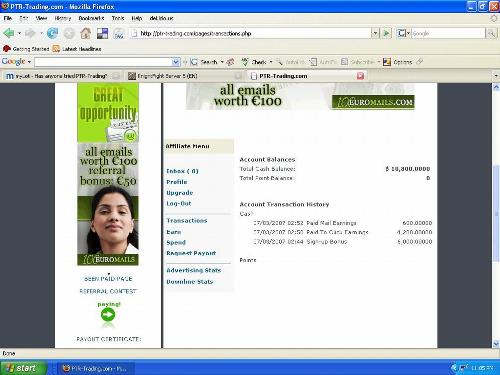Viewport: 500px width, 375px height.
Task: Open the Earn link
Action: 174,232
